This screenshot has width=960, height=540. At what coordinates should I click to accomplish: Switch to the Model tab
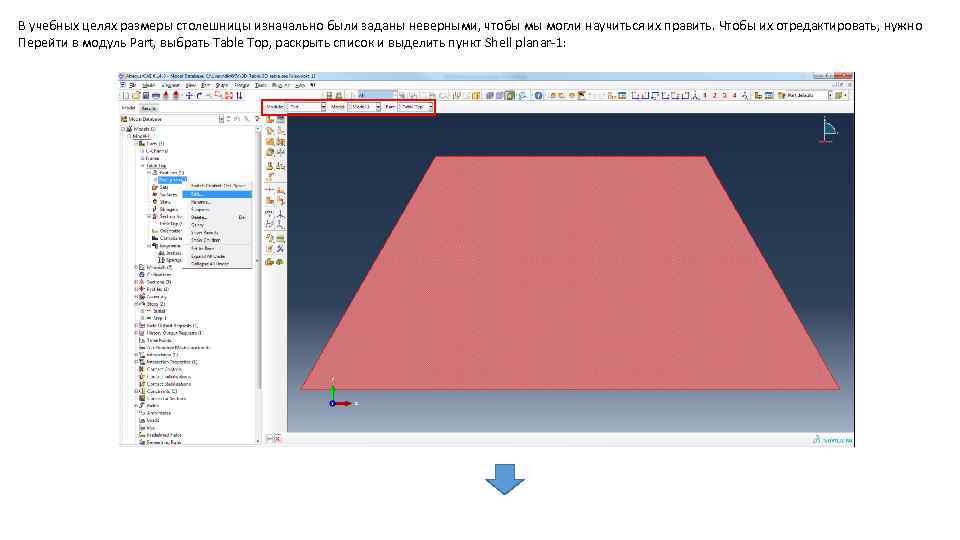[x=128, y=107]
